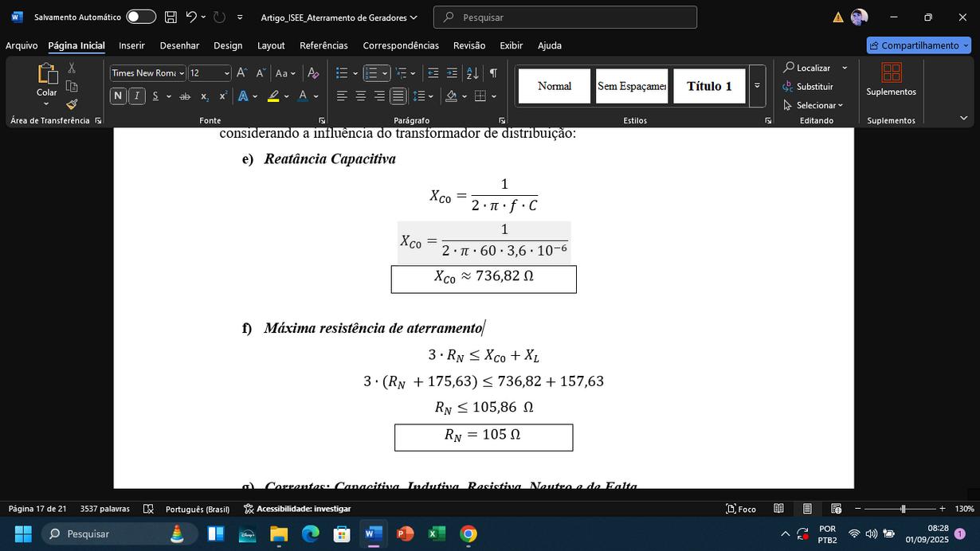Apply the yellow text highlight color
Screen dimensions: 980x551
(273, 96)
